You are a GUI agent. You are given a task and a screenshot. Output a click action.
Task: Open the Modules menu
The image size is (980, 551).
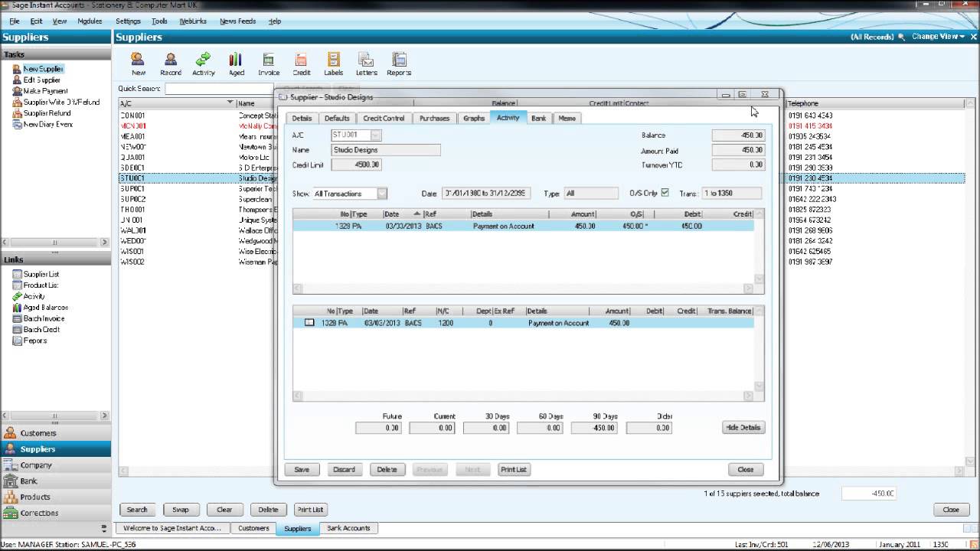[90, 21]
